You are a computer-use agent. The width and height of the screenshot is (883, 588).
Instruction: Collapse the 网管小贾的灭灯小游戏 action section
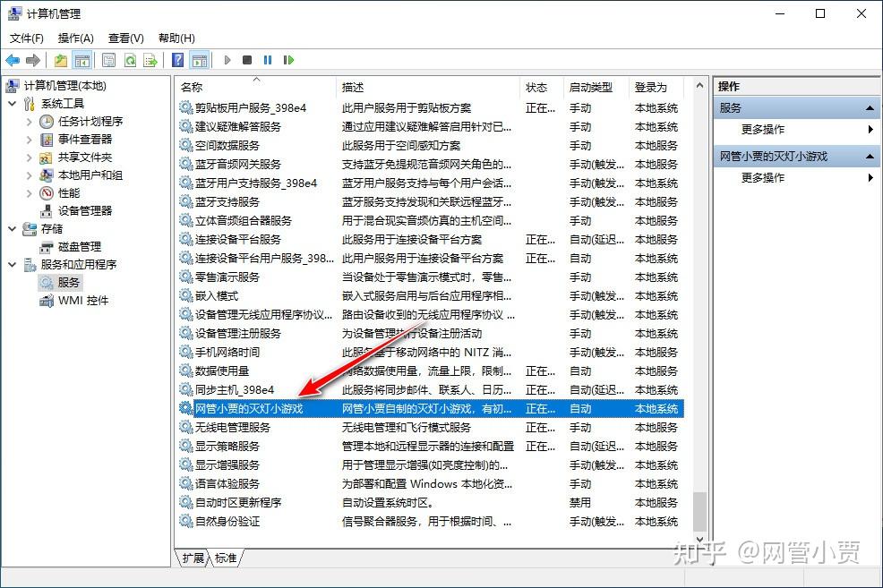coord(870,155)
